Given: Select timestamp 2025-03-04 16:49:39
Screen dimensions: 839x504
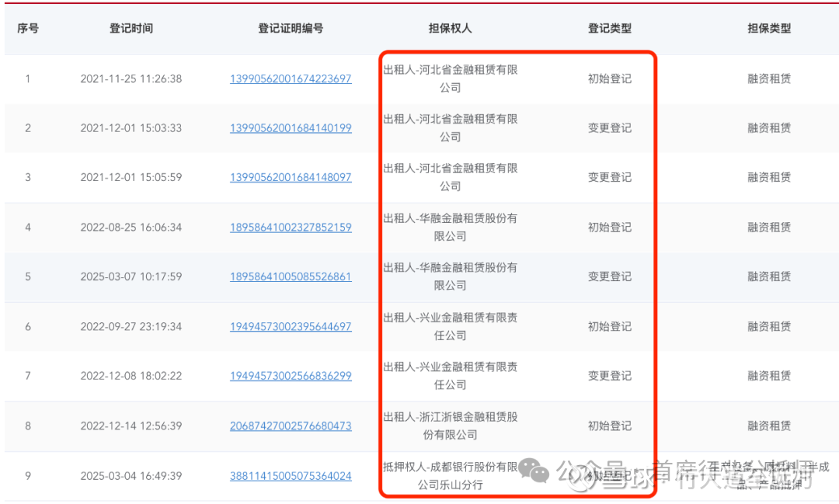Looking at the screenshot, I should click(131, 475).
